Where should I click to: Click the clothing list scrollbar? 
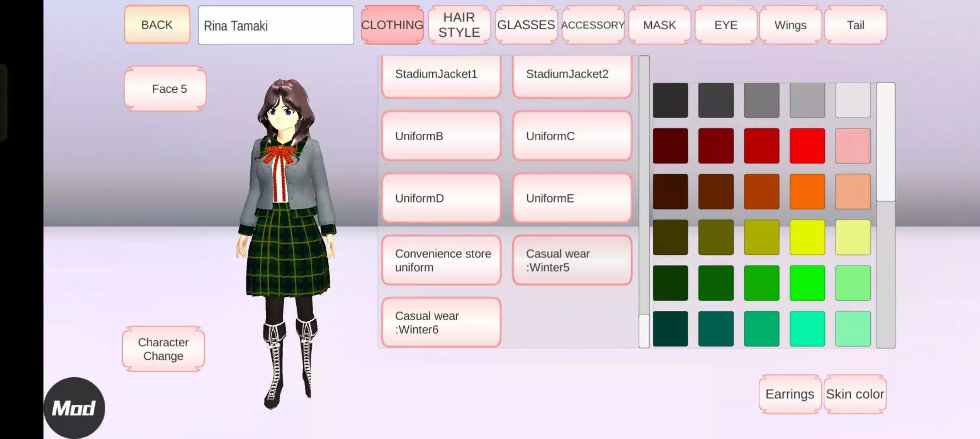pyautogui.click(x=644, y=330)
